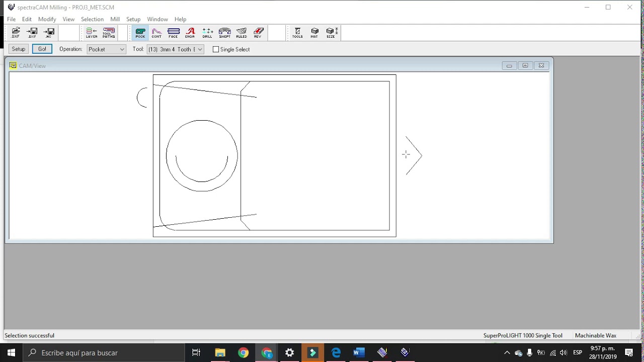The height and width of the screenshot is (362, 644).
Task: Open Microsoft Edge from the taskbar
Action: click(x=336, y=353)
